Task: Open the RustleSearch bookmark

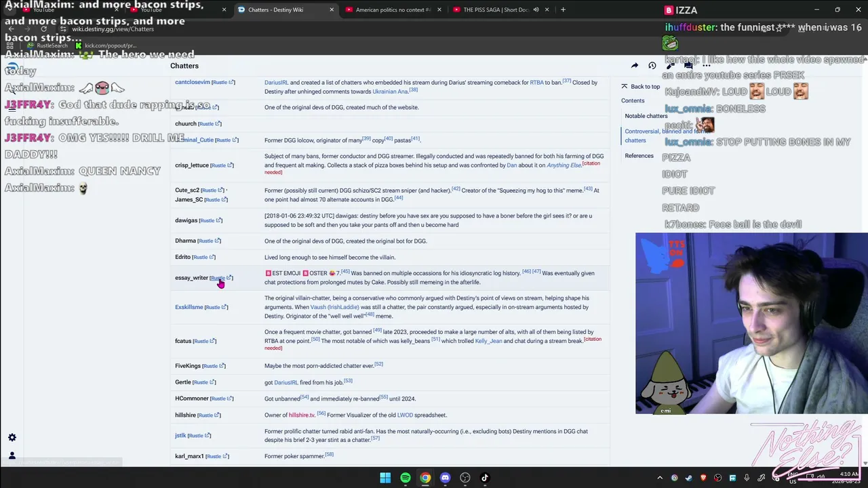Action: [x=47, y=45]
